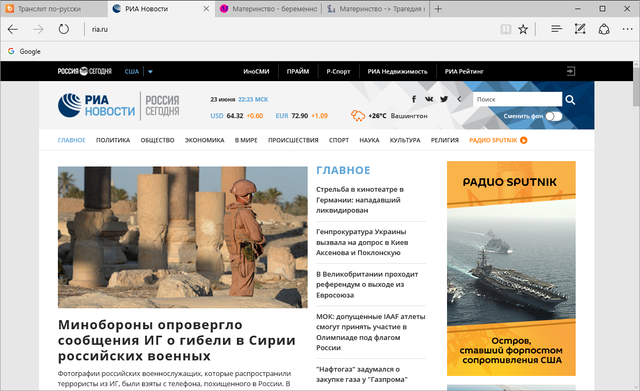The height and width of the screenshot is (391, 640).
Task: Open RIA Twitter page icon
Action: coord(444,99)
